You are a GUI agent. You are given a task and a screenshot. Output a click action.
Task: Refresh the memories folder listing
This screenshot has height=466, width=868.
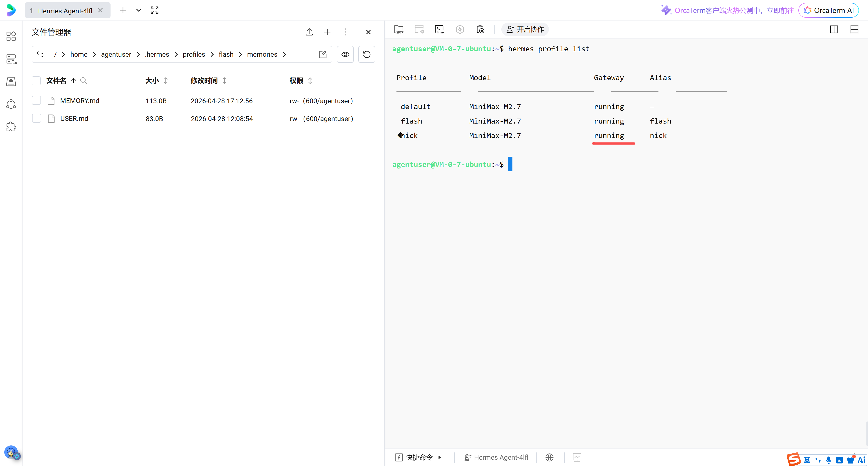(367, 54)
